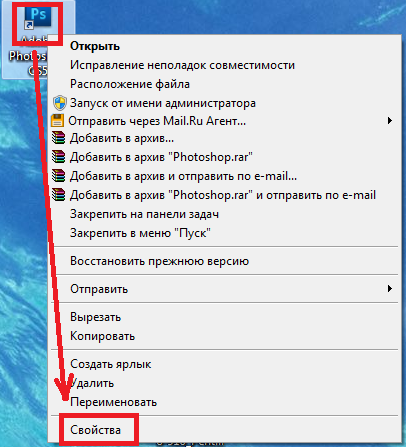Click WinRAR icon beside Photoshop.rar and e-mail entry

tap(59, 195)
